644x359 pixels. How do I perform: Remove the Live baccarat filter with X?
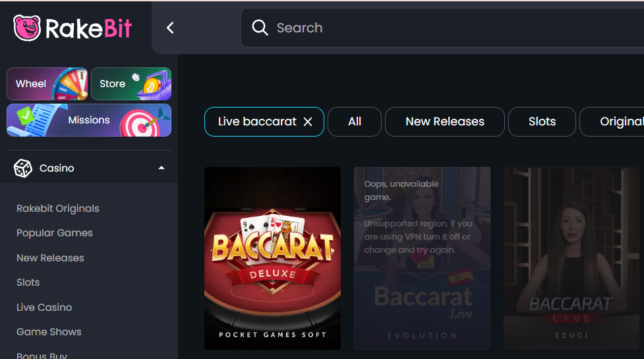pyautogui.click(x=308, y=121)
